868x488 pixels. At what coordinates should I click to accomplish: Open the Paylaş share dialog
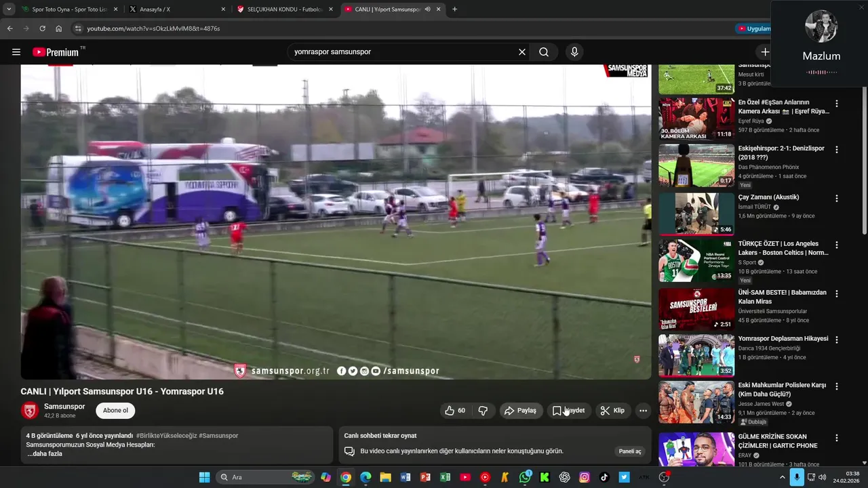[x=520, y=411]
